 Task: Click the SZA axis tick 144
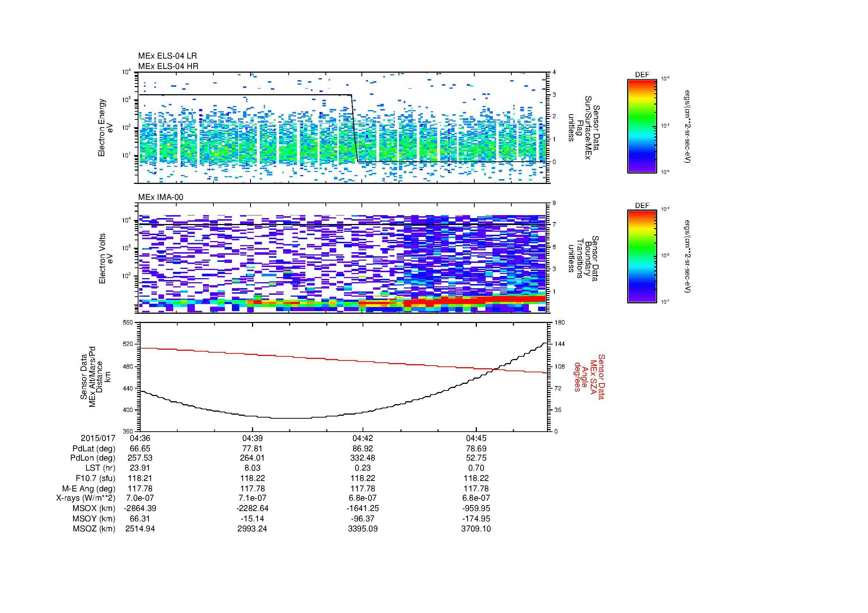click(x=560, y=345)
